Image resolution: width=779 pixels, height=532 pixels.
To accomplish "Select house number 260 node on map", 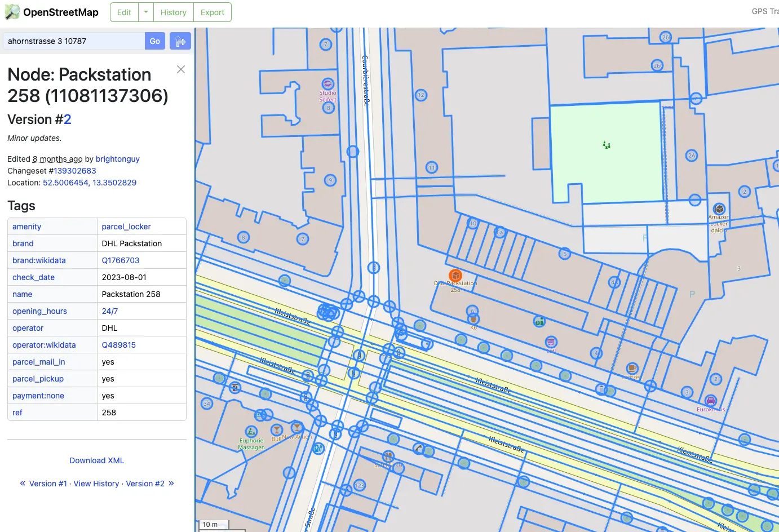I will [x=658, y=65].
